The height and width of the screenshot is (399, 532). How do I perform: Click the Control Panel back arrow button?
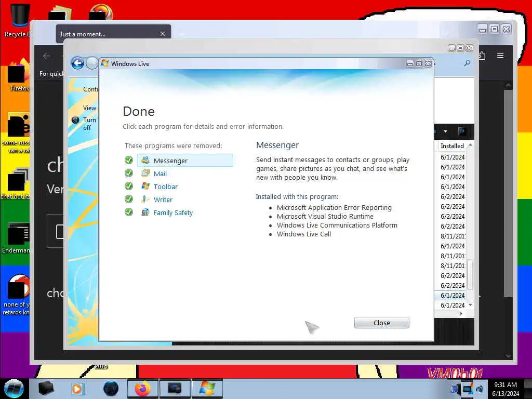(x=77, y=63)
